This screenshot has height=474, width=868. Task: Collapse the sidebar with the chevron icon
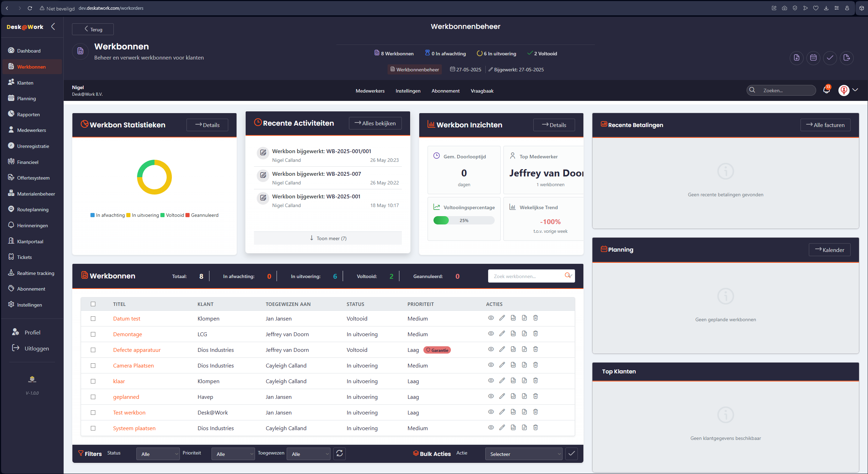point(53,26)
